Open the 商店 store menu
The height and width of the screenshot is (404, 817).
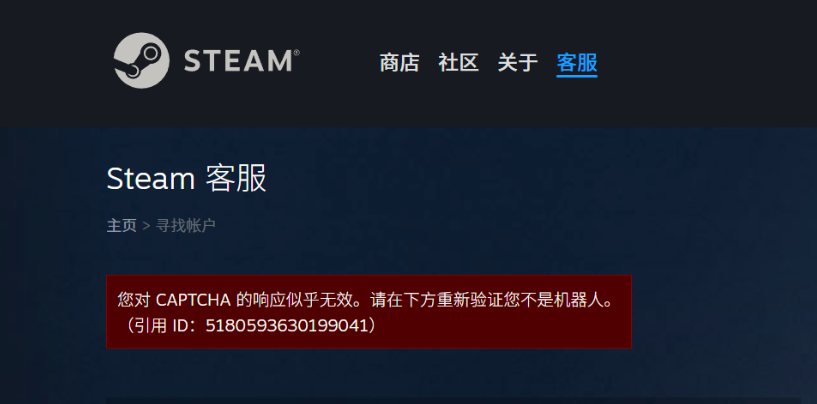(x=400, y=63)
